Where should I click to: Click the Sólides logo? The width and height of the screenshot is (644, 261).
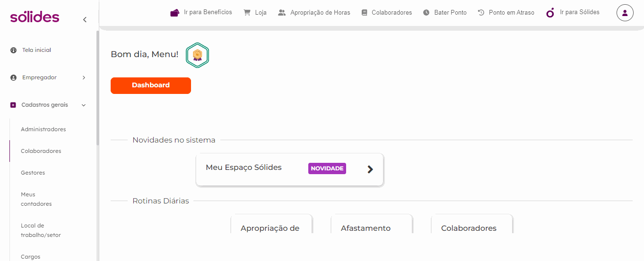tap(35, 17)
